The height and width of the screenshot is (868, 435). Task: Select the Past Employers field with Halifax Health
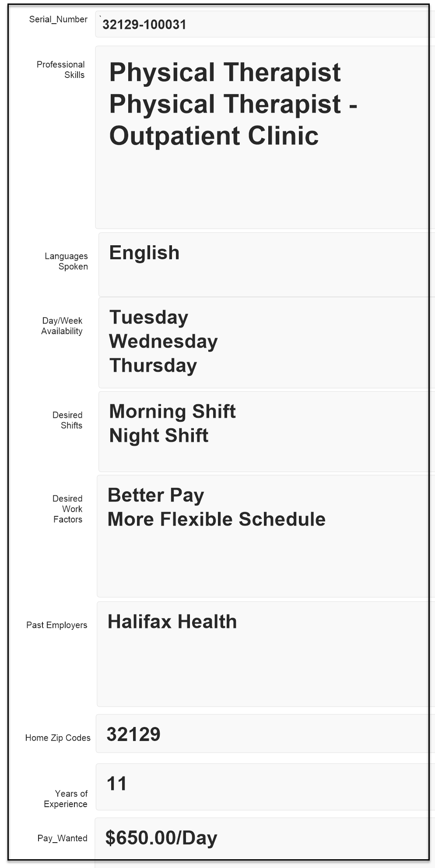pyautogui.click(x=262, y=654)
